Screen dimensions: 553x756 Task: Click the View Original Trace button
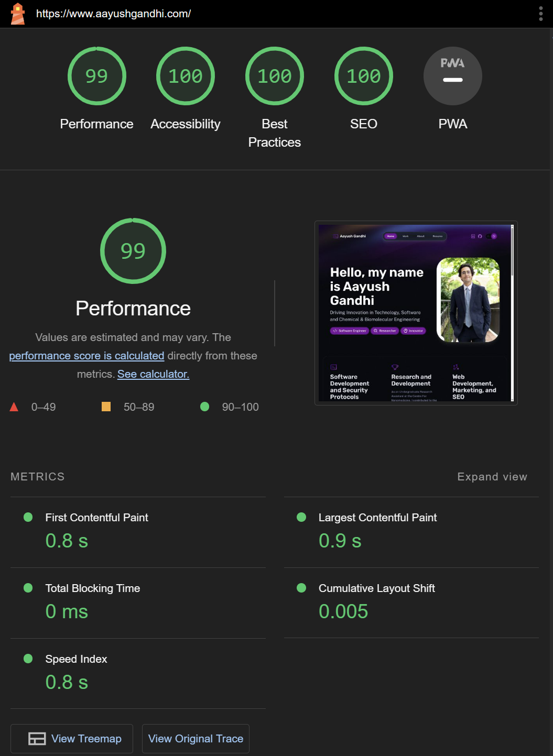[x=195, y=738]
